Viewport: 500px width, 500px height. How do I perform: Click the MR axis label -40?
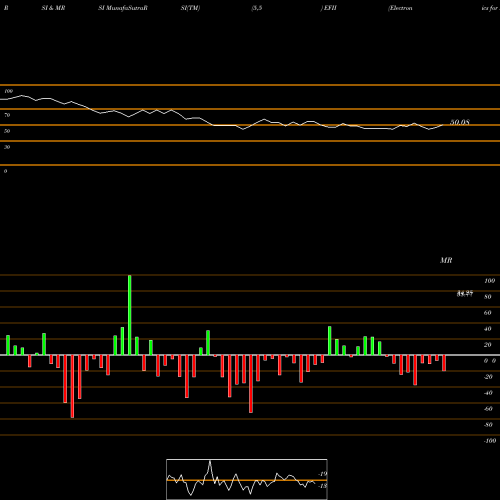(x=488, y=393)
